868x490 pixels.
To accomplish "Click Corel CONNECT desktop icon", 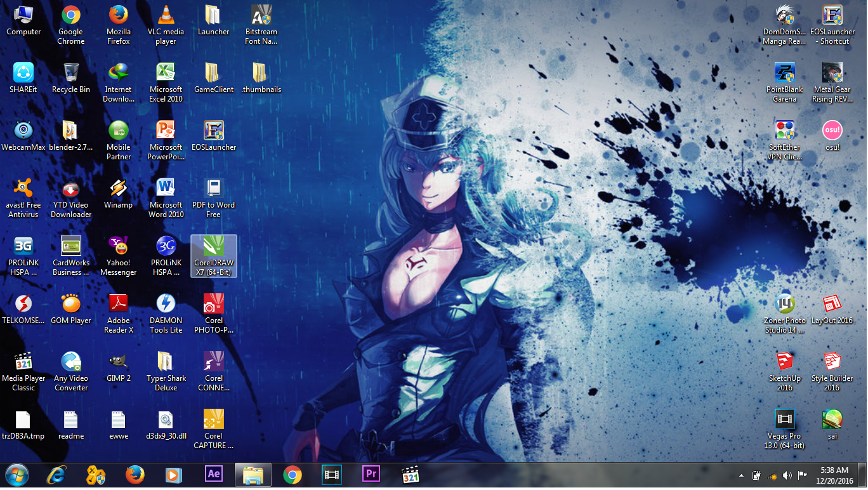I will coord(214,371).
